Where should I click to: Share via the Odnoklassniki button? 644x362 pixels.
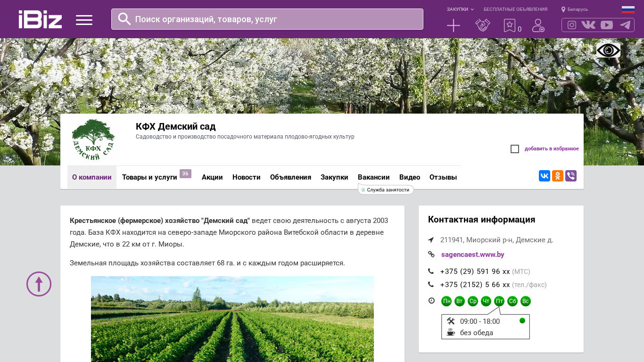(558, 176)
